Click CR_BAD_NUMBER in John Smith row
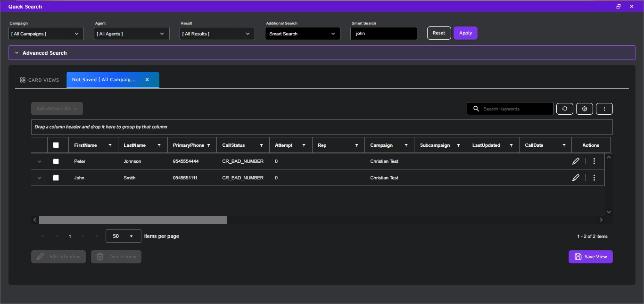 (243, 178)
